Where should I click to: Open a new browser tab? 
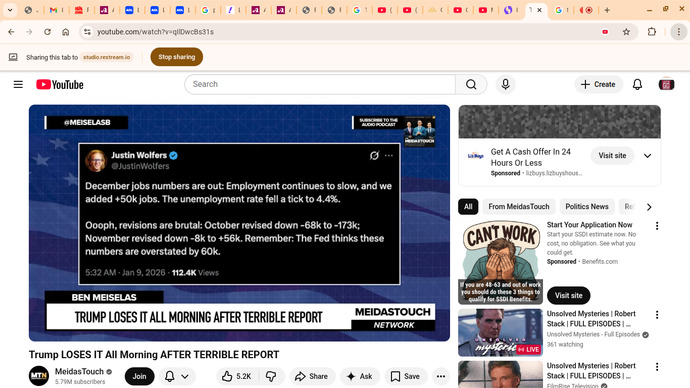tap(607, 10)
